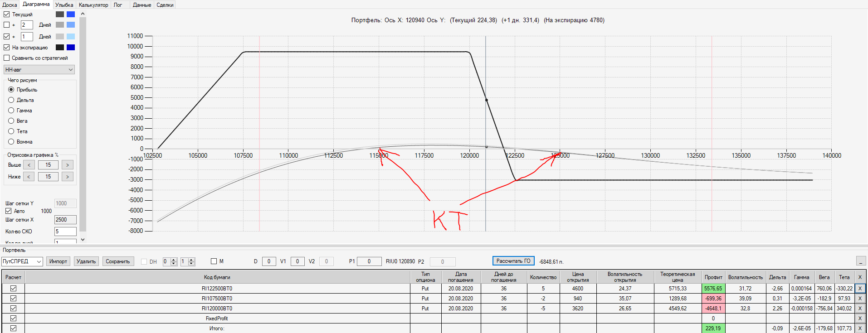Select the Тета radio button
This screenshot has height=333, width=868.
11,131
